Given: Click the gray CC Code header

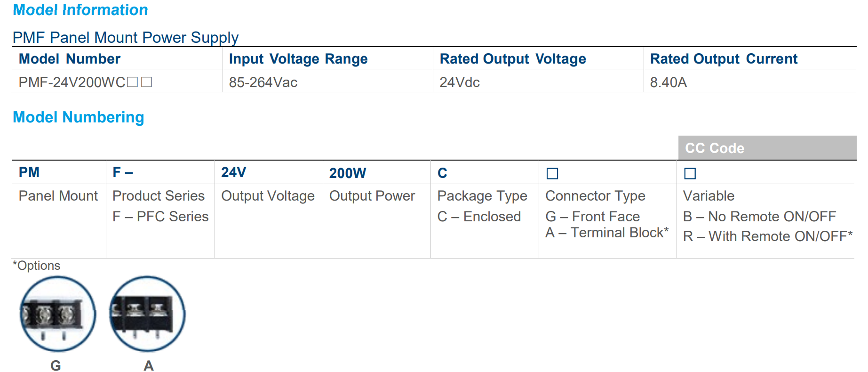Looking at the screenshot, I should [x=767, y=148].
